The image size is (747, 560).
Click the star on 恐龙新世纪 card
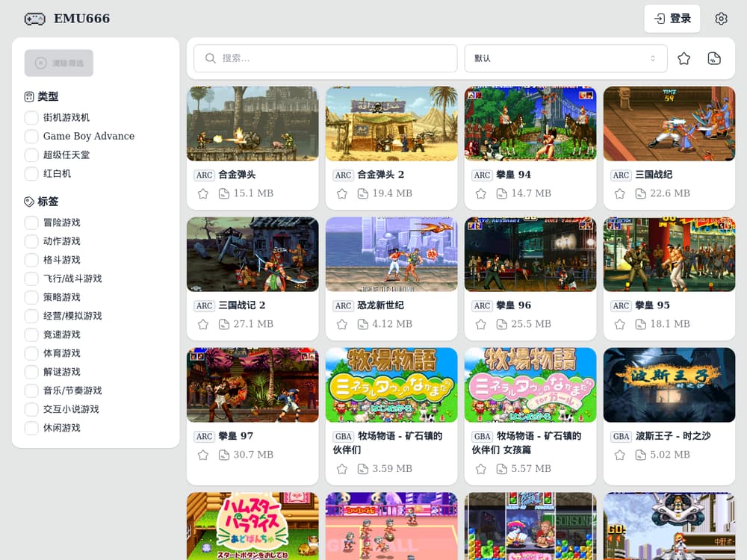pos(342,324)
